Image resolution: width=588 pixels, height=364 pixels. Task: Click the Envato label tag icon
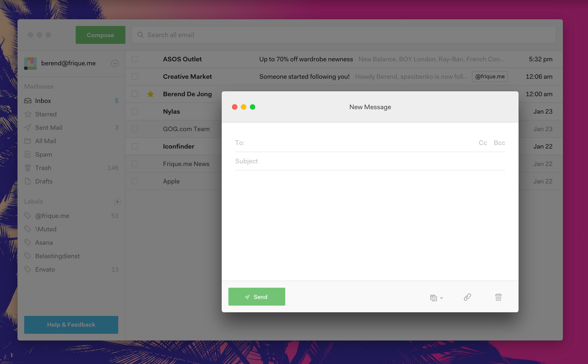[x=28, y=269]
